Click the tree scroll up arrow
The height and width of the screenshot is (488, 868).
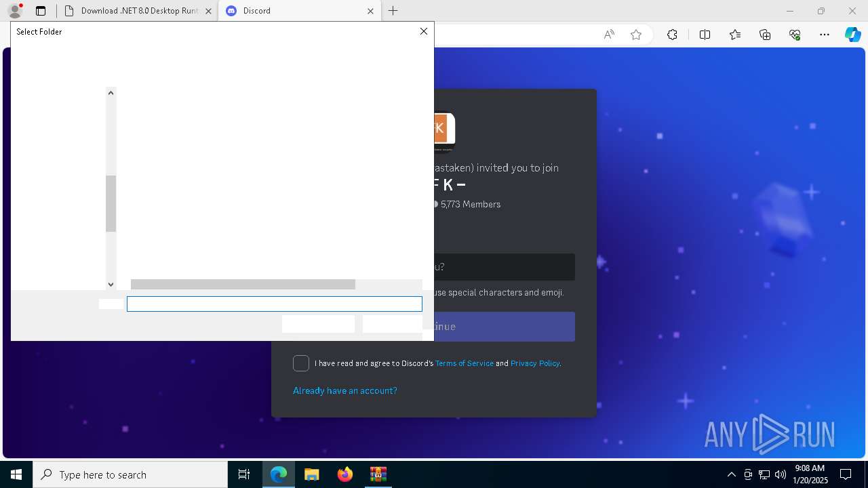[111, 93]
